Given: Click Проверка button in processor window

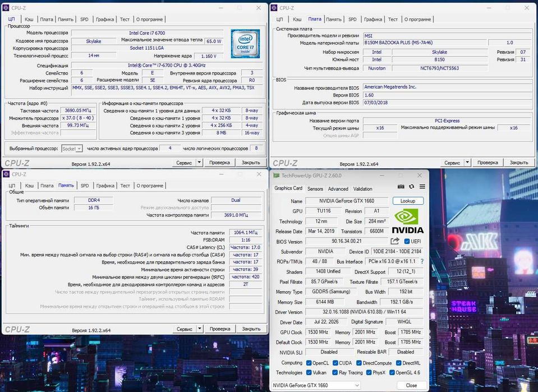Looking at the screenshot, I should click(219, 163).
